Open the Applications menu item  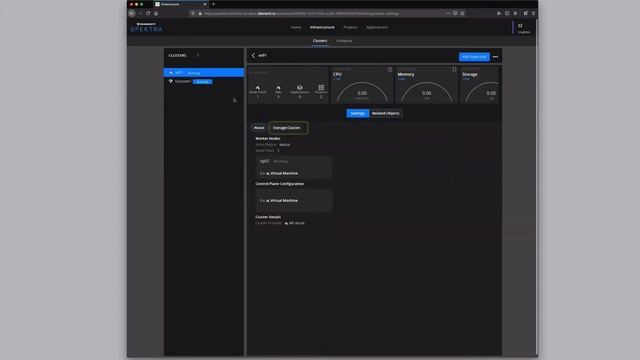377,27
